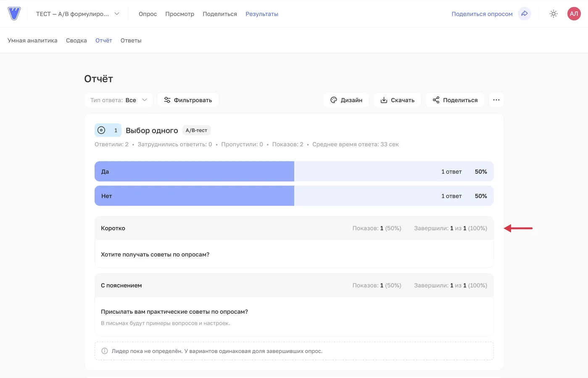Select the Отчёт sub-tab

point(104,40)
